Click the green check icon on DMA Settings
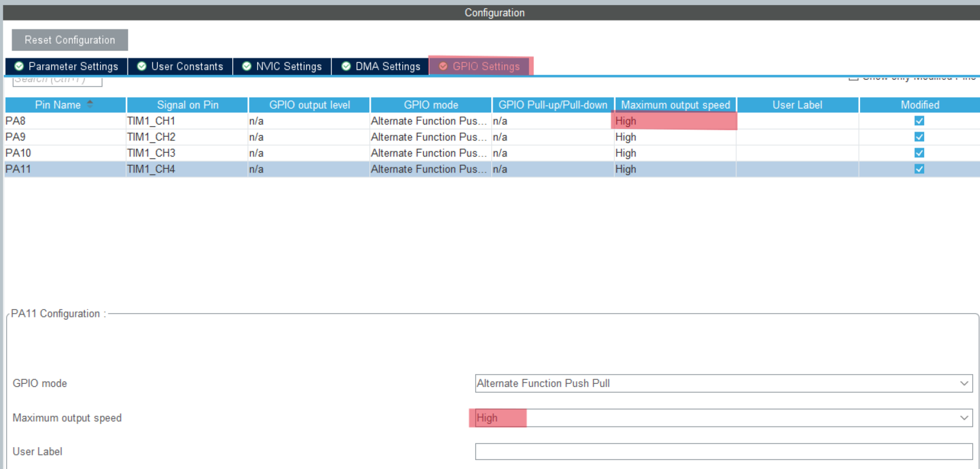 click(346, 66)
